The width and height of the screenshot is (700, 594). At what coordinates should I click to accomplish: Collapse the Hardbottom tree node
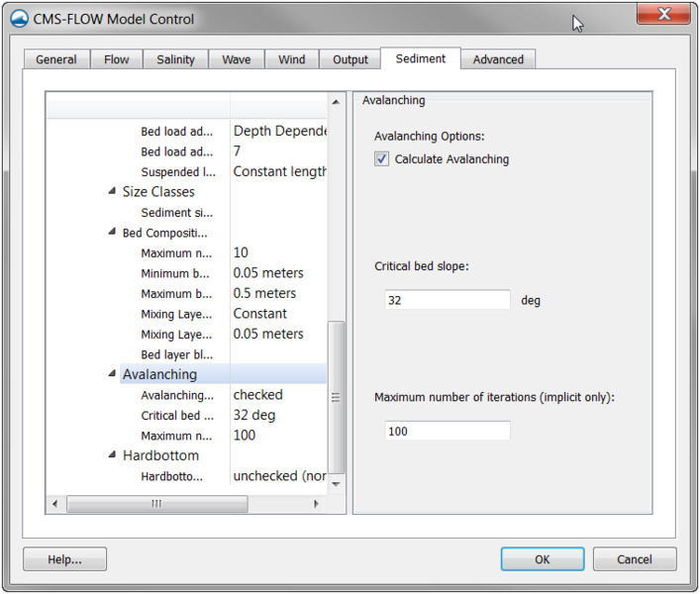click(112, 454)
